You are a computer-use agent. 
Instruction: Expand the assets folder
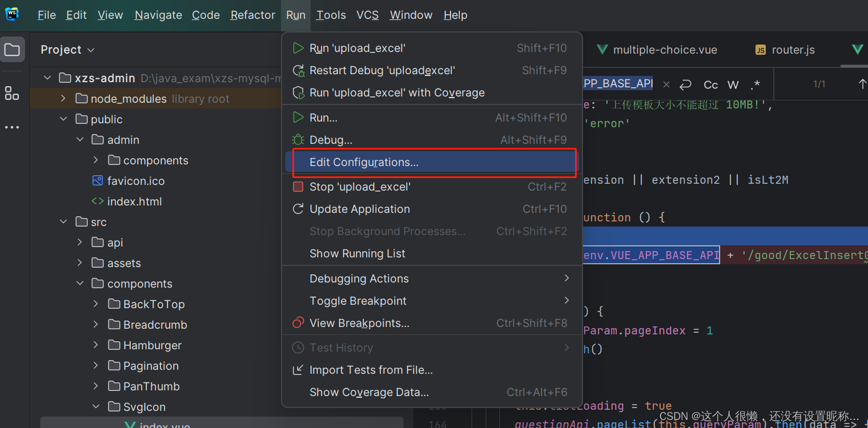(79, 263)
